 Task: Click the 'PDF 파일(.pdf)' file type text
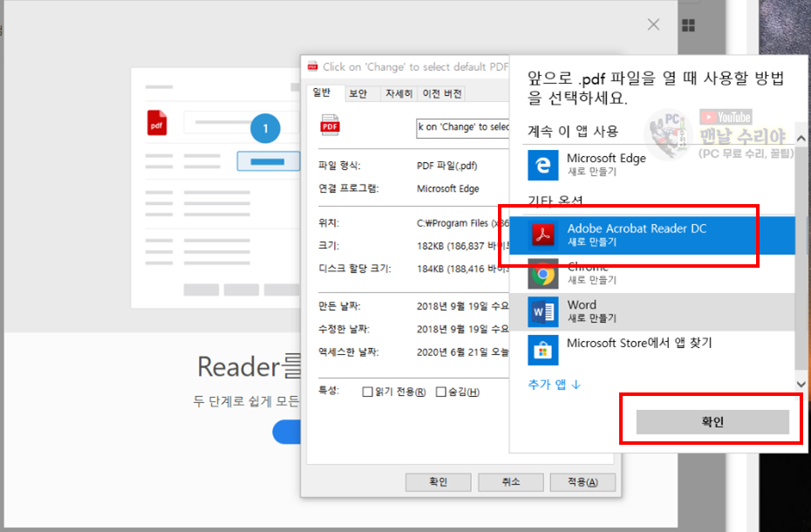pos(446,166)
